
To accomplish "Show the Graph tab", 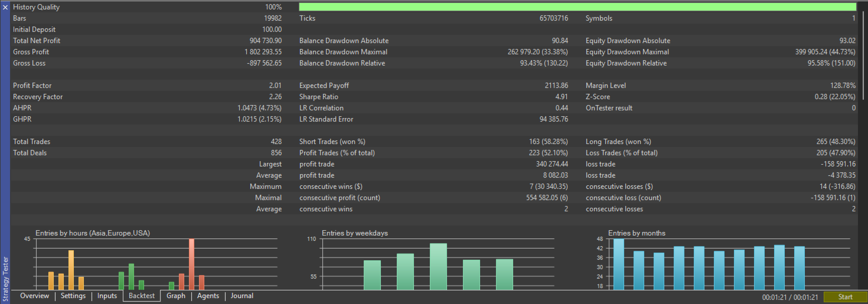I will (x=176, y=296).
